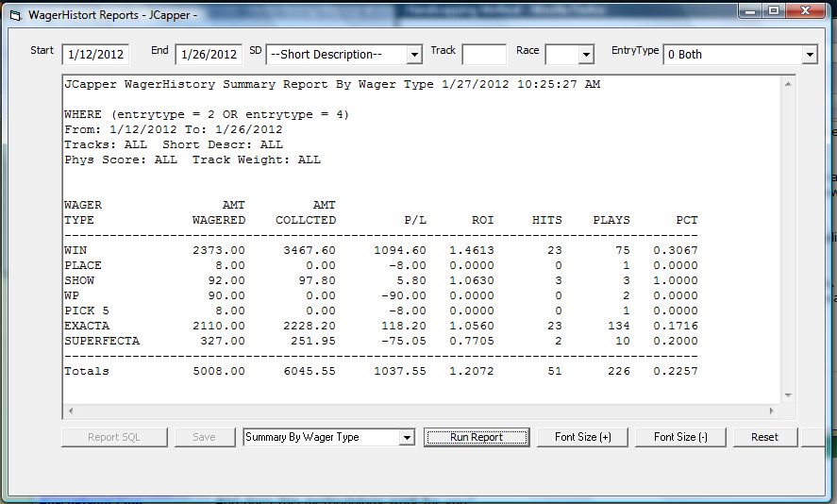
Task: Click the Phys Score: ALL line
Action: point(193,160)
